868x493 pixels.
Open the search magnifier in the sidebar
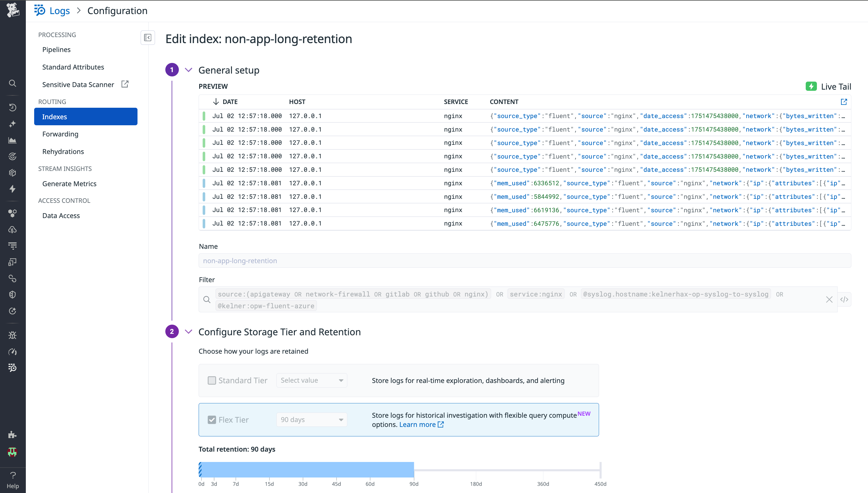coord(13,83)
